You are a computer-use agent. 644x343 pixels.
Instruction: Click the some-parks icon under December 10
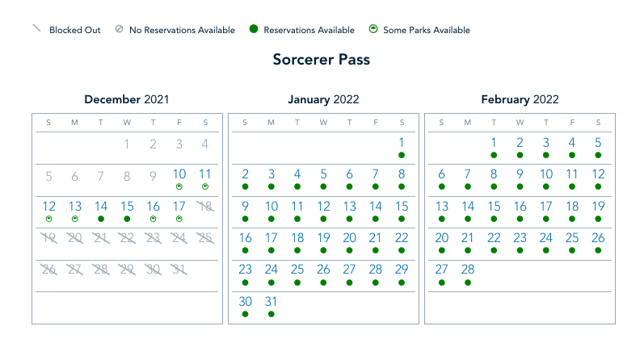tap(179, 186)
